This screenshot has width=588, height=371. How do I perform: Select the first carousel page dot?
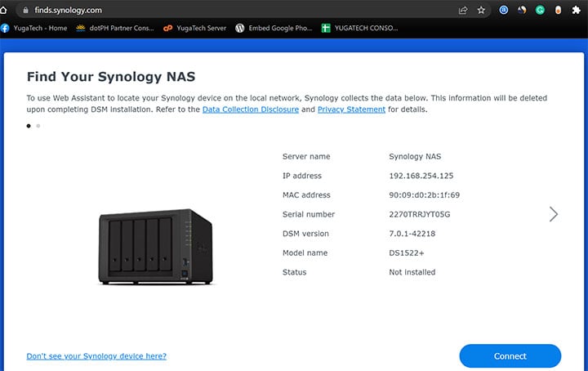(x=29, y=126)
